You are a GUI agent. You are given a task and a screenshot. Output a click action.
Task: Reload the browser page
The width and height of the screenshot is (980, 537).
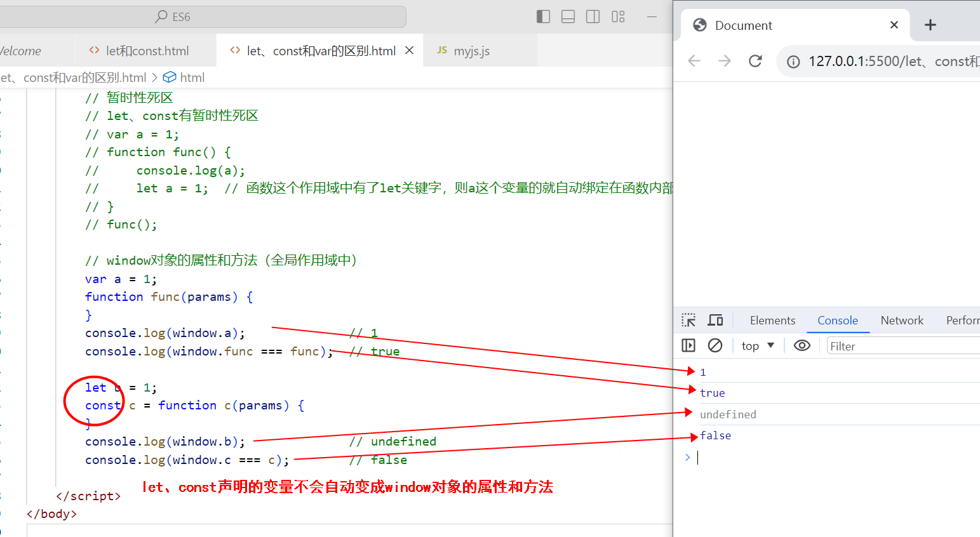point(755,61)
